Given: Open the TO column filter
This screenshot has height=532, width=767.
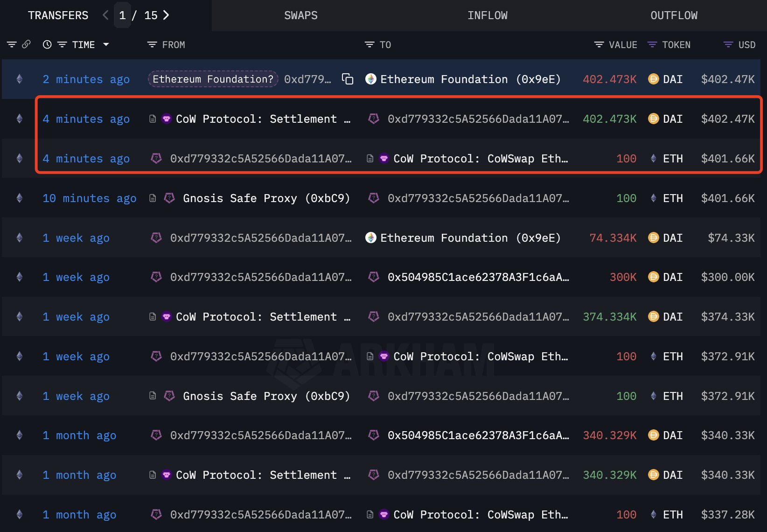Looking at the screenshot, I should [369, 45].
